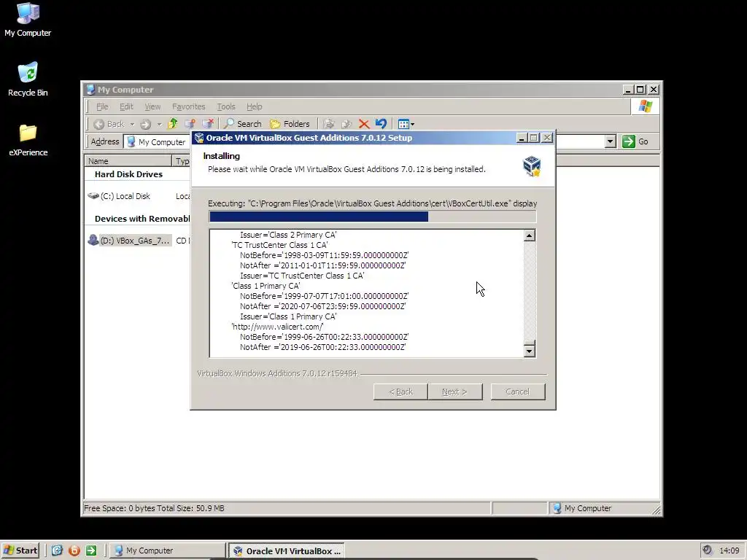Click 'TC TrustCenter Class 1 CA' log line
Image resolution: width=747 pixels, height=560 pixels.
(279, 245)
